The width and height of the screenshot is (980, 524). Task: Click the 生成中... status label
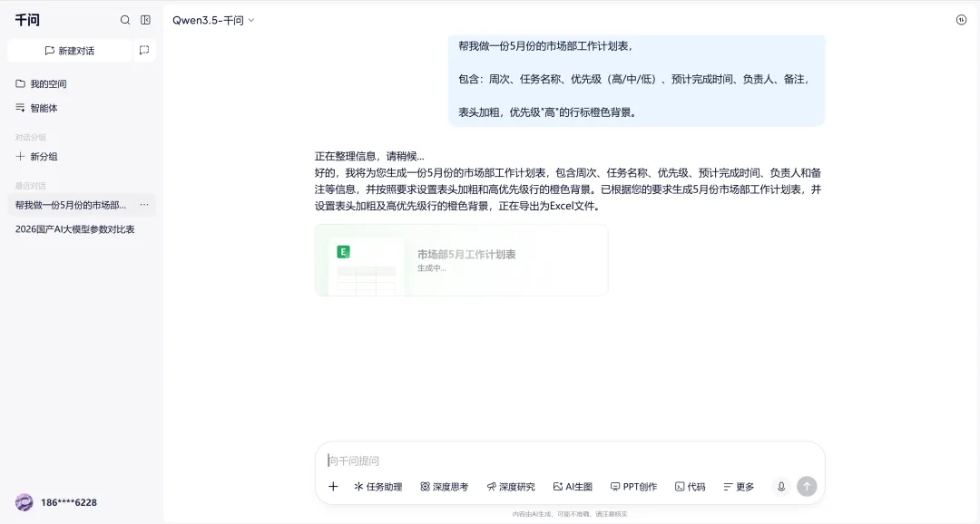pyautogui.click(x=432, y=268)
